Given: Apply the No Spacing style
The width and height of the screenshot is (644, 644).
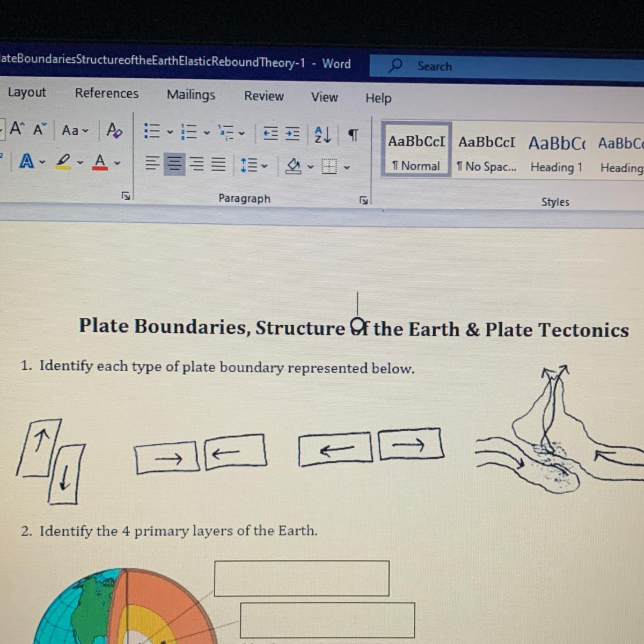Looking at the screenshot, I should (486, 153).
